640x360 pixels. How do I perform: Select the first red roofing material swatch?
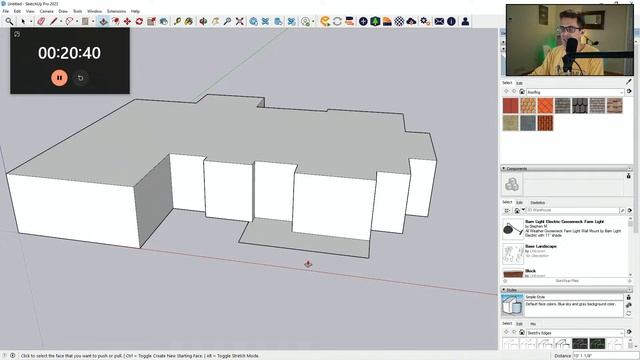coord(510,106)
